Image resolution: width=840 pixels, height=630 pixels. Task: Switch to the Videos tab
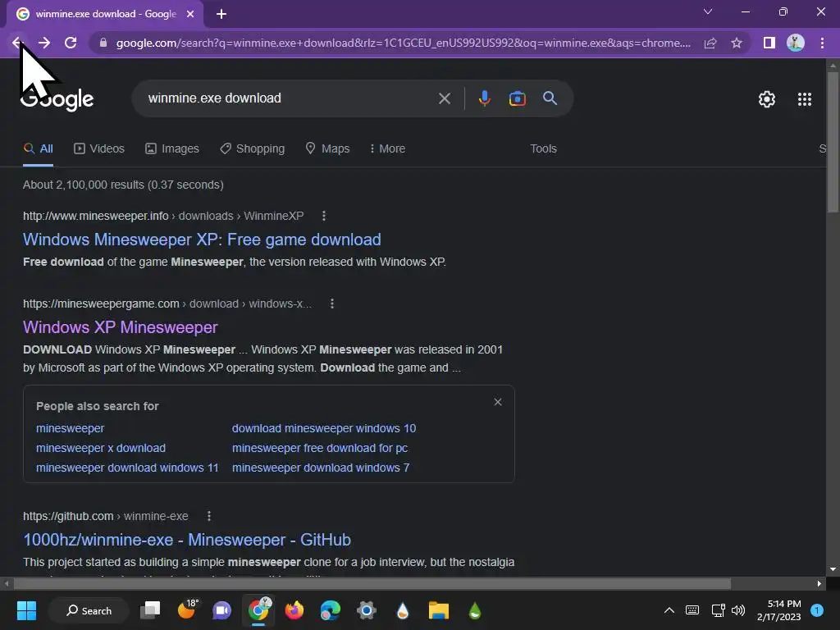(99, 149)
